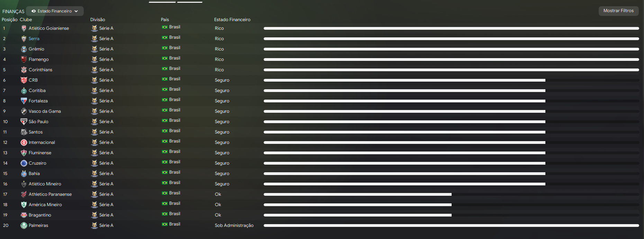Click the dropdown chevron next to Estado Financeiro
Viewport: 644px width, 239px height.
coord(76,11)
